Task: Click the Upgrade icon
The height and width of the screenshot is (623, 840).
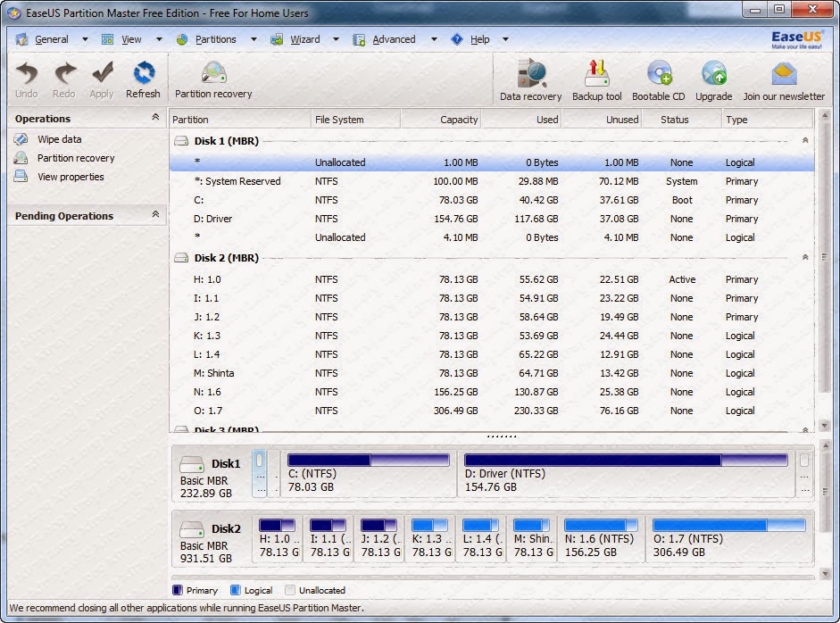Action: point(713,73)
